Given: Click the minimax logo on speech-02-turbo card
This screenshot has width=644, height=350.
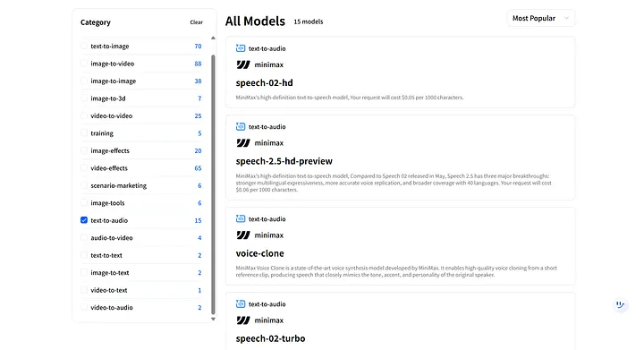Looking at the screenshot, I should [x=243, y=320].
